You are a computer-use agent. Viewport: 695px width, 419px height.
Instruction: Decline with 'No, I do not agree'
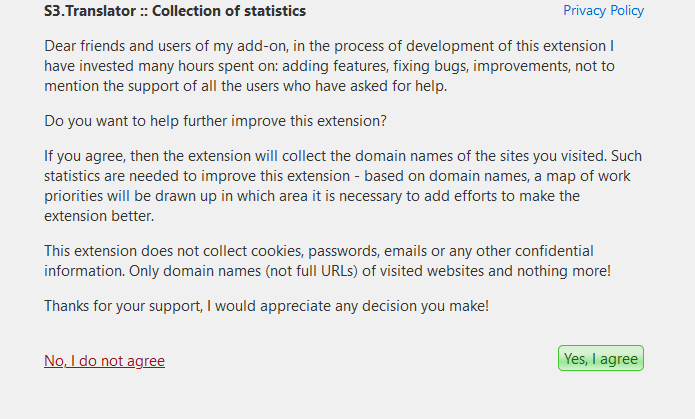point(104,361)
